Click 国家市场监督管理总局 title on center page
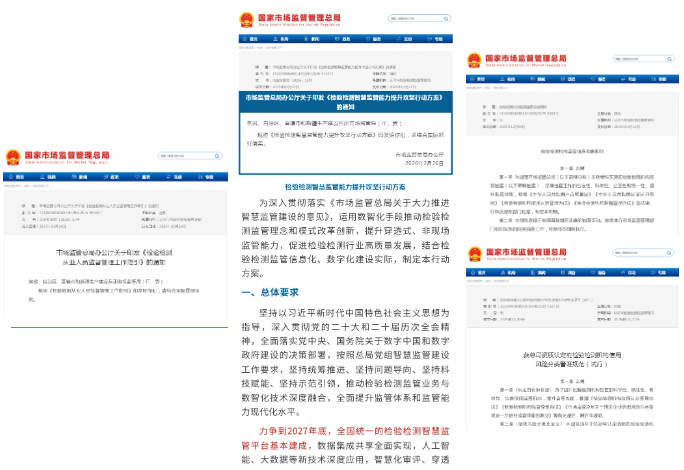Image resolution: width=684 pixels, height=470 pixels. pyautogui.click(x=299, y=17)
